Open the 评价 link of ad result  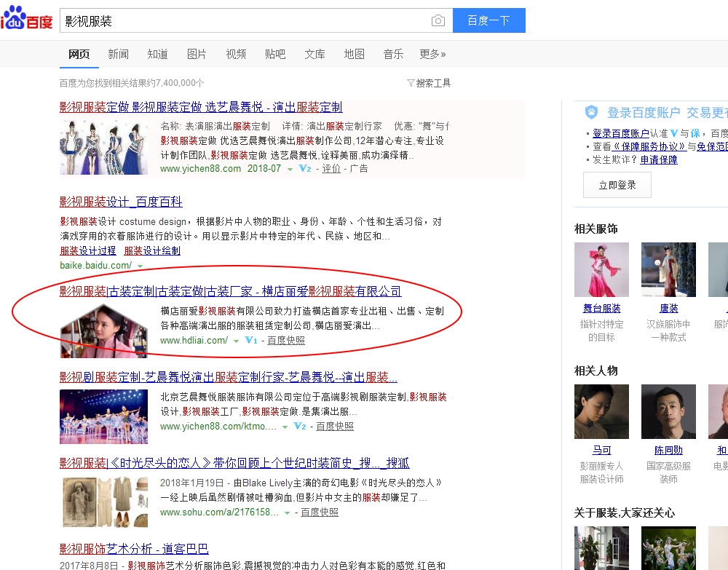[x=331, y=168]
